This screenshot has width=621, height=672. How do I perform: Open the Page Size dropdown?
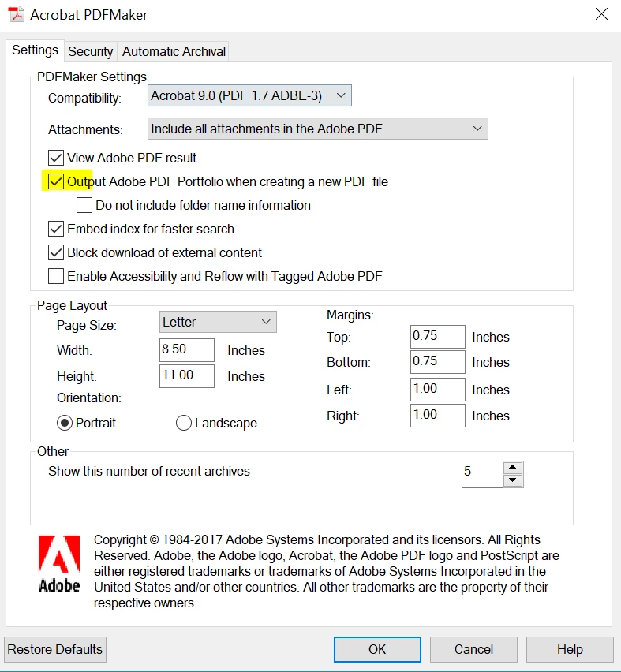(x=218, y=322)
